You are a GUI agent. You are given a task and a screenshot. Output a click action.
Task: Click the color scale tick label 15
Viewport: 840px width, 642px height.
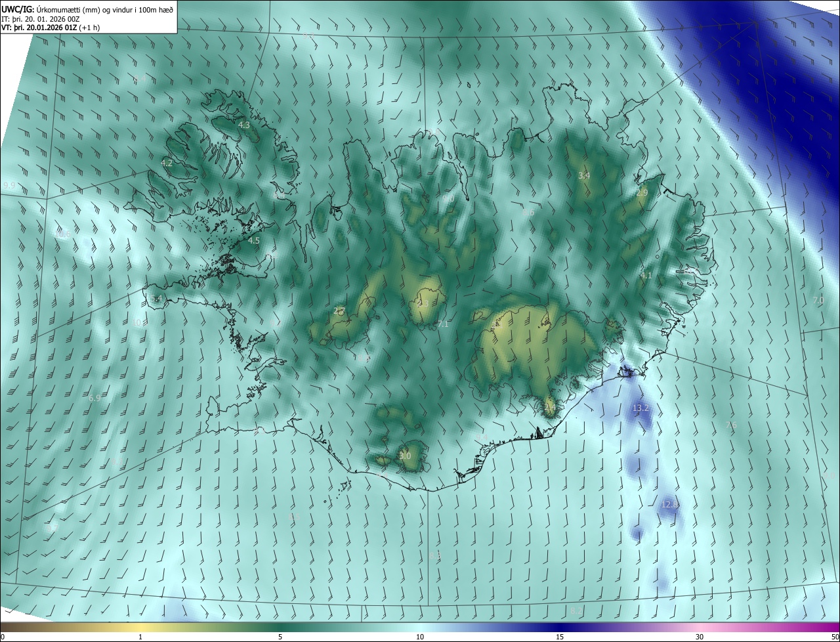click(560, 637)
